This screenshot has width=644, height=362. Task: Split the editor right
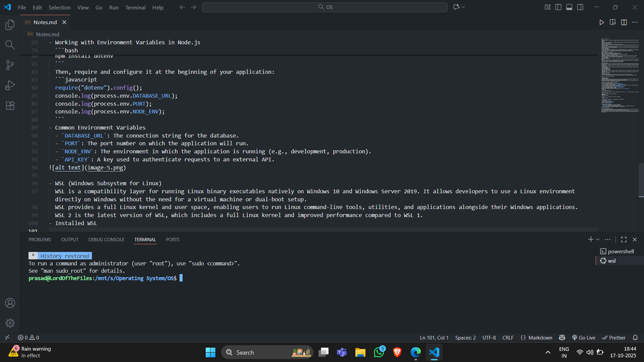click(624, 23)
